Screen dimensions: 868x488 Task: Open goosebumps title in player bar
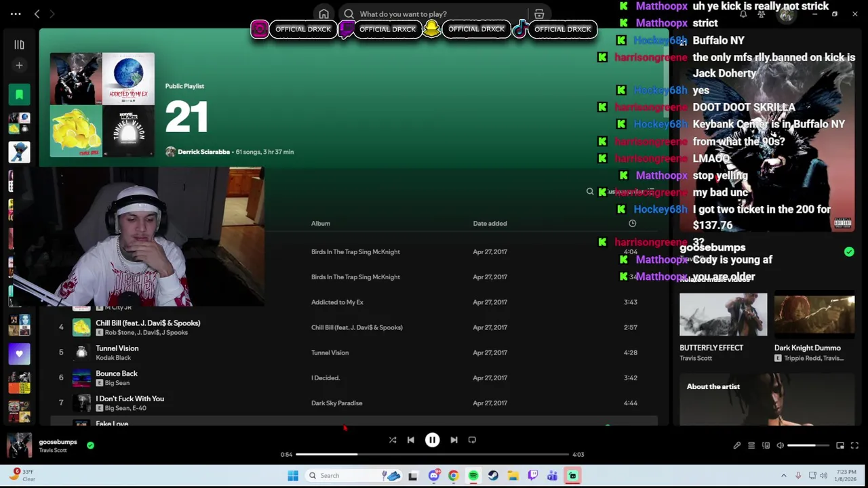pos(58,442)
